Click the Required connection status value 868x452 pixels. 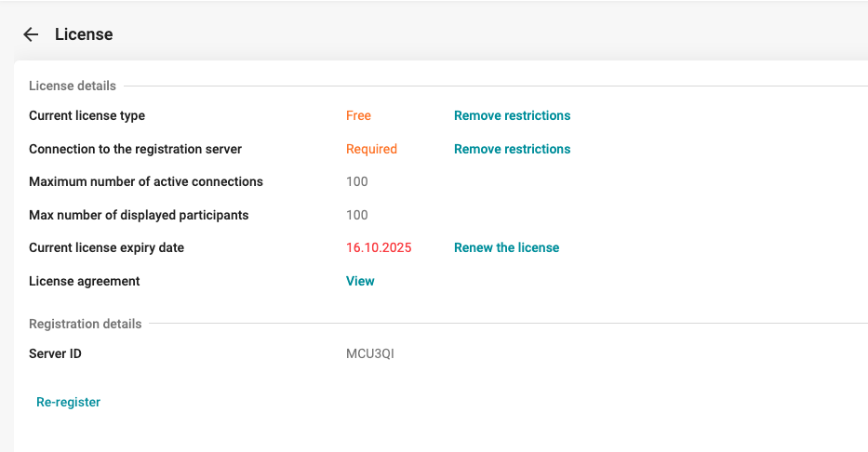371,149
